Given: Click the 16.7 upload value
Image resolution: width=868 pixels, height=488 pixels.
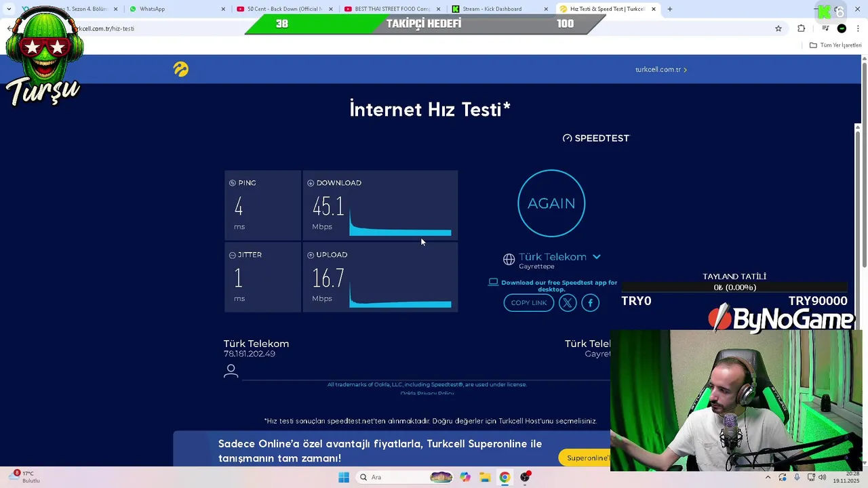Looking at the screenshot, I should click(328, 279).
